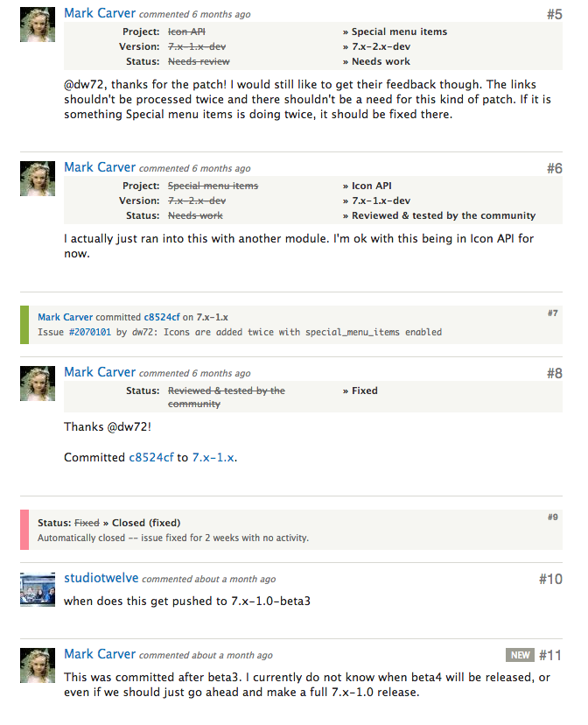Open the #8 comment permalink
Image resolution: width=588 pixels, height=725 pixels.
tap(554, 373)
